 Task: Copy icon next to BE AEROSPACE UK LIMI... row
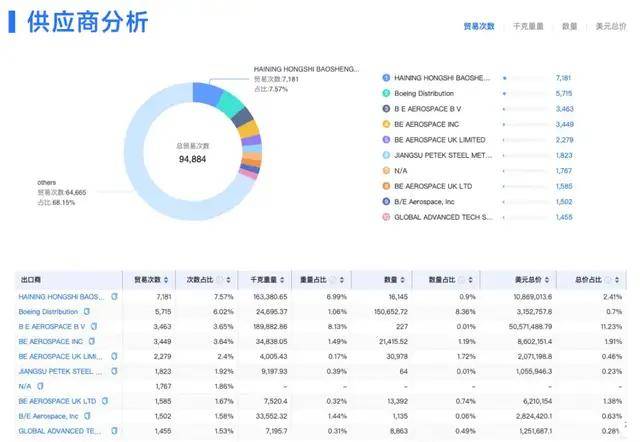coord(114,356)
